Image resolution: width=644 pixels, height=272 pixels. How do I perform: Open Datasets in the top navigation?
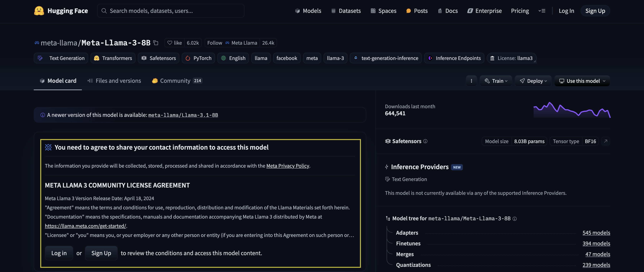click(x=346, y=11)
